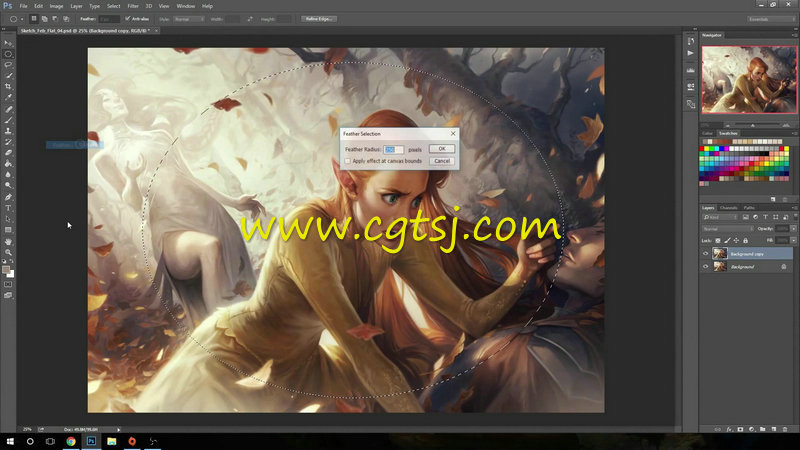
Task: Open the Layers panel flyout menu
Action: click(794, 208)
